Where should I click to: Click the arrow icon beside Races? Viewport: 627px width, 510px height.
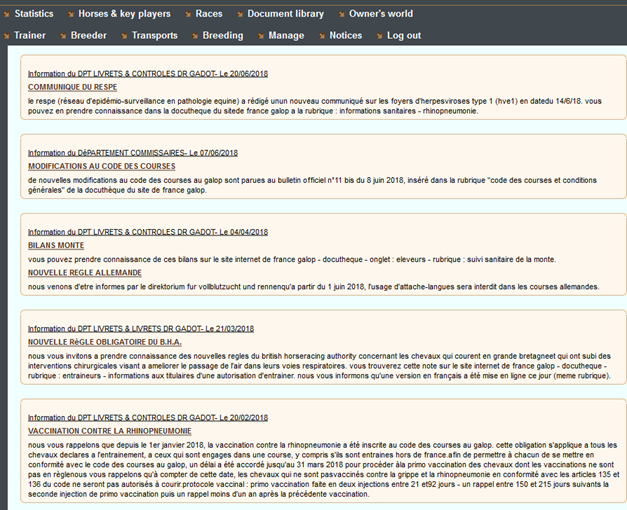click(188, 15)
